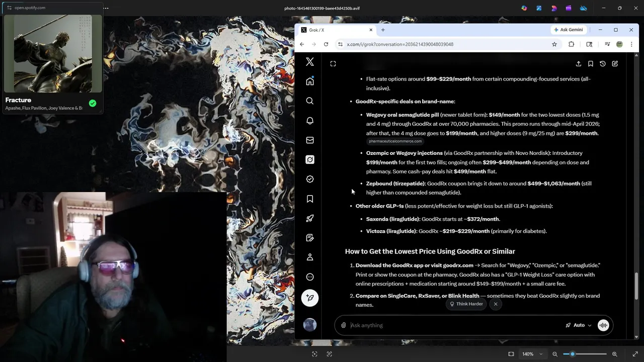
Task: Open media controls in the Chrome toolbar
Action: 607,44
